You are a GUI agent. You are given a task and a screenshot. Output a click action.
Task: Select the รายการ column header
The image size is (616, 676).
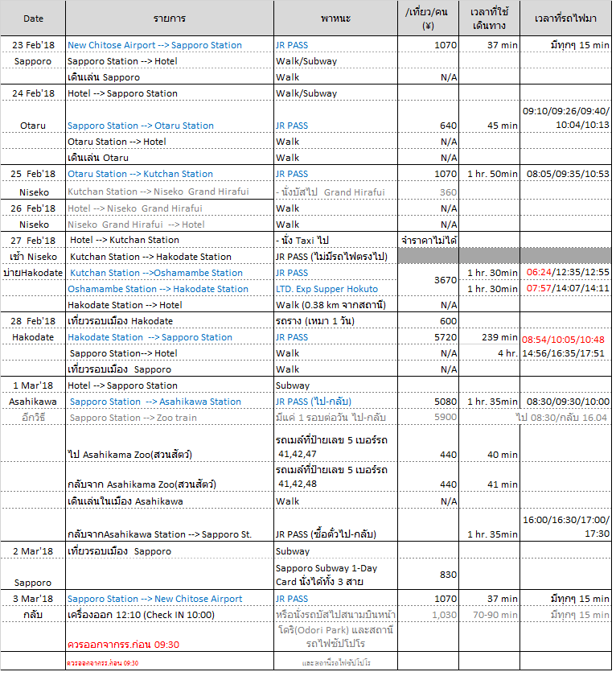pyautogui.click(x=170, y=18)
